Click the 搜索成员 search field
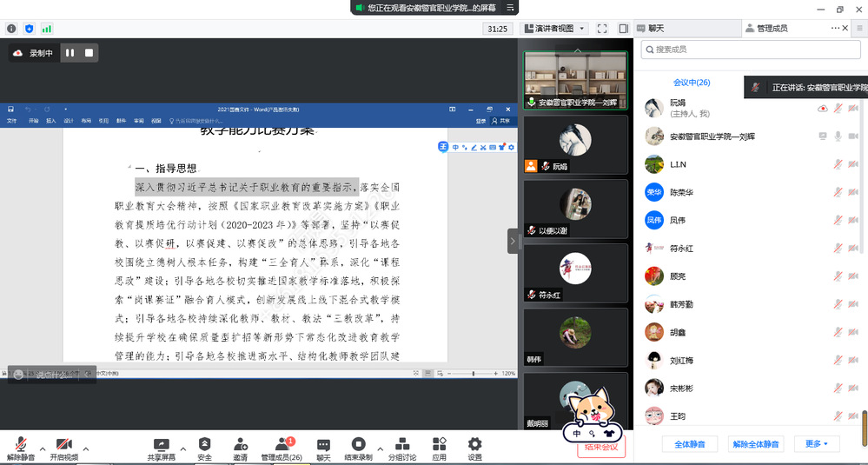The height and width of the screenshot is (465, 868). tap(747, 50)
